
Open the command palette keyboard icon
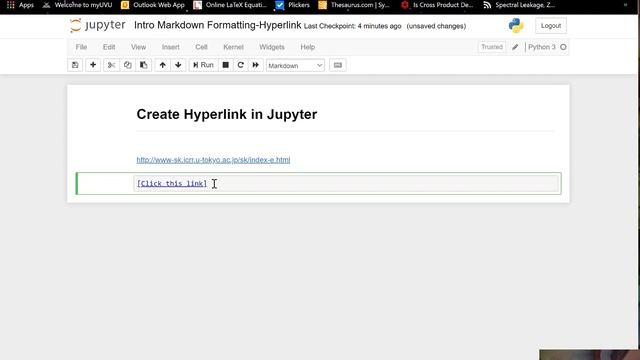click(338, 65)
